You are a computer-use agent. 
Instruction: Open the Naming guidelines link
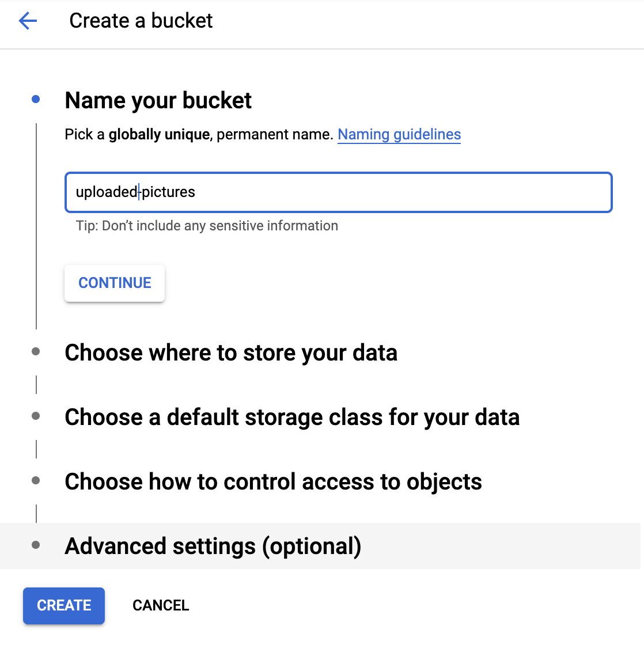pyautogui.click(x=399, y=134)
